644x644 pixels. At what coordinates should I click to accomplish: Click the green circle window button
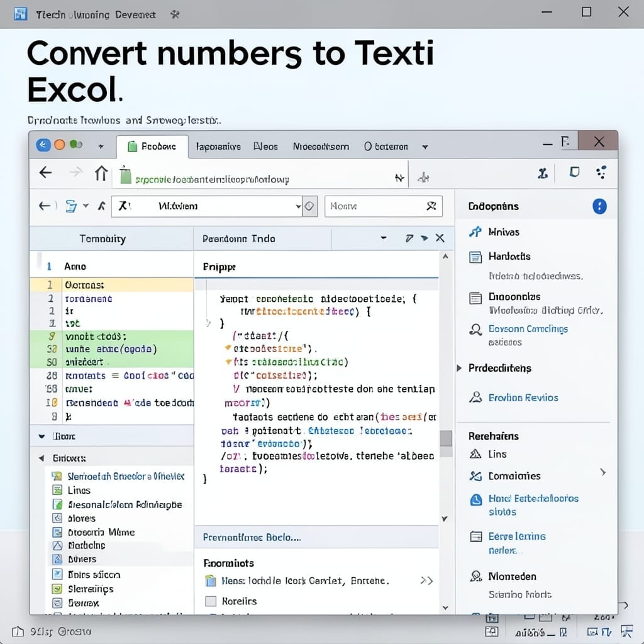pyautogui.click(x=74, y=144)
